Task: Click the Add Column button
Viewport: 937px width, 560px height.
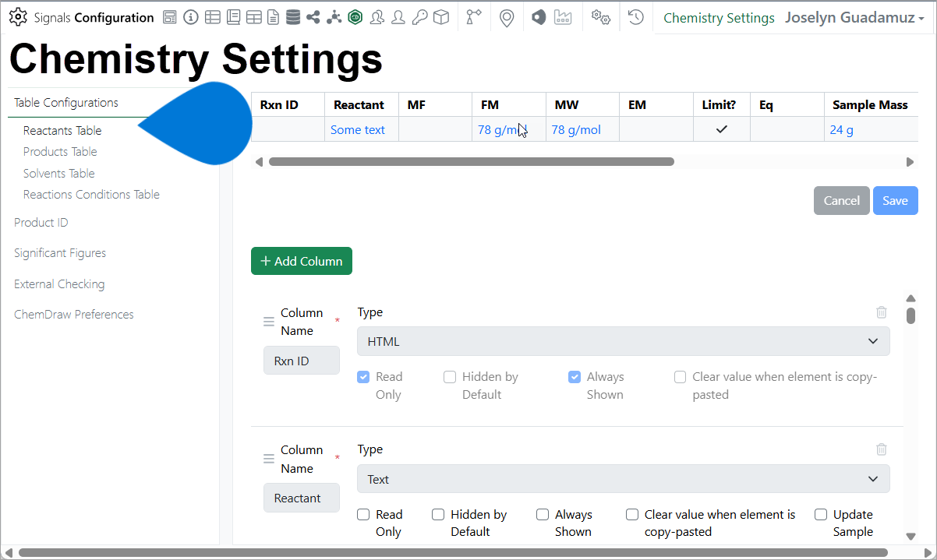Action: click(x=302, y=262)
